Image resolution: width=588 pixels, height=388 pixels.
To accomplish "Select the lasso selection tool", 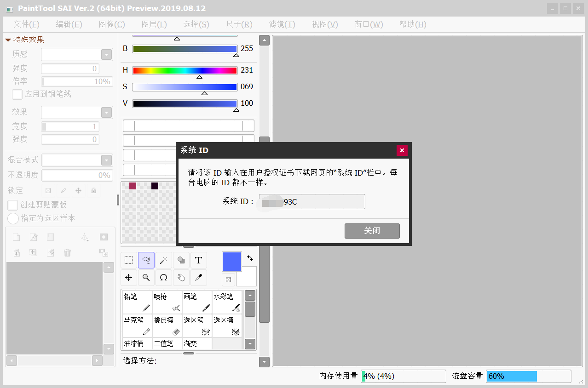I will (x=146, y=260).
